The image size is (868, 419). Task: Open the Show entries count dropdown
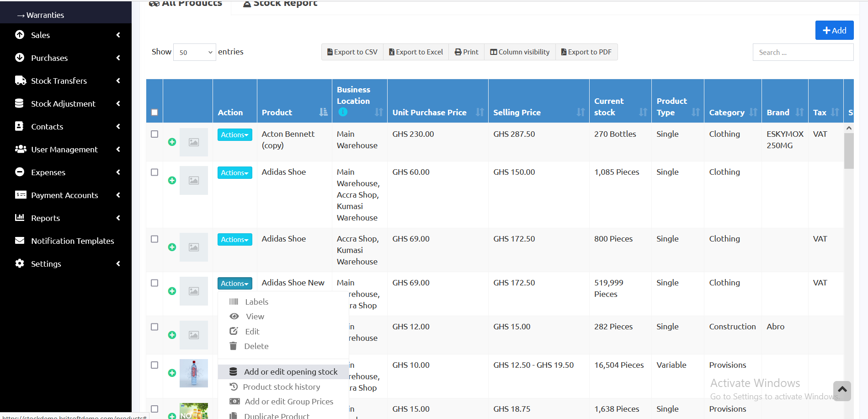click(x=195, y=52)
